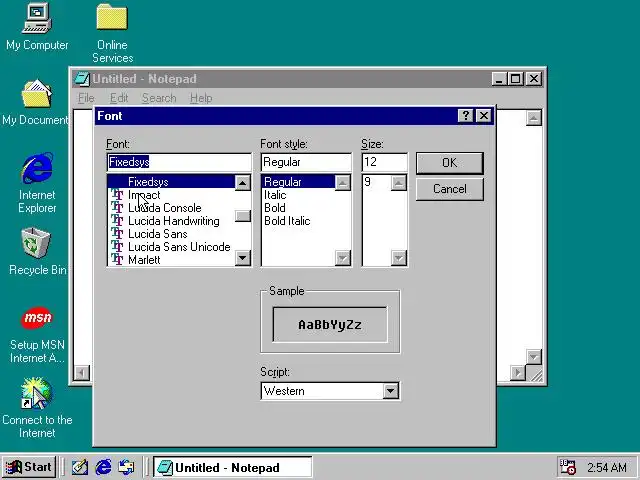Close the Font dialog with X
Image resolution: width=640 pixels, height=480 pixels.
click(x=484, y=116)
